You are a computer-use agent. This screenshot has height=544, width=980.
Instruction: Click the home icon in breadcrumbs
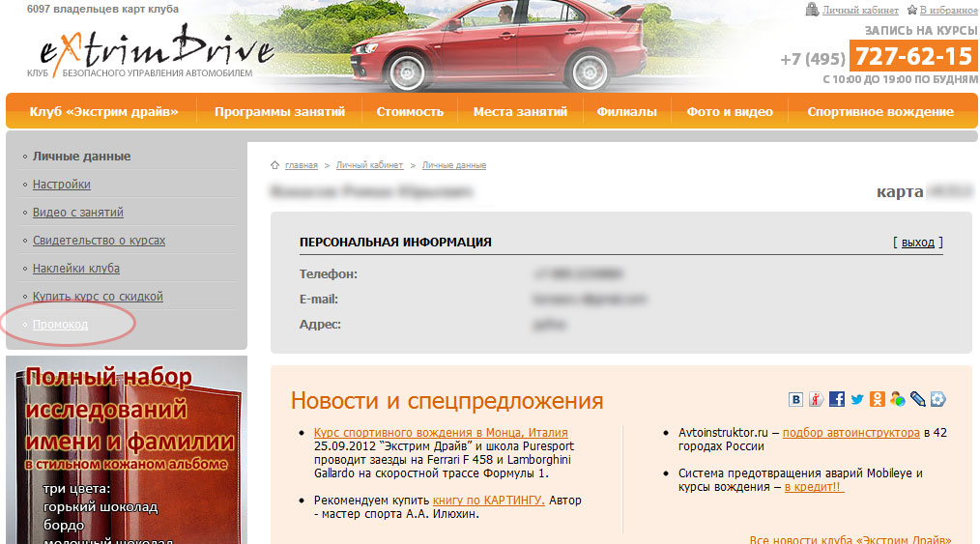coord(275,165)
